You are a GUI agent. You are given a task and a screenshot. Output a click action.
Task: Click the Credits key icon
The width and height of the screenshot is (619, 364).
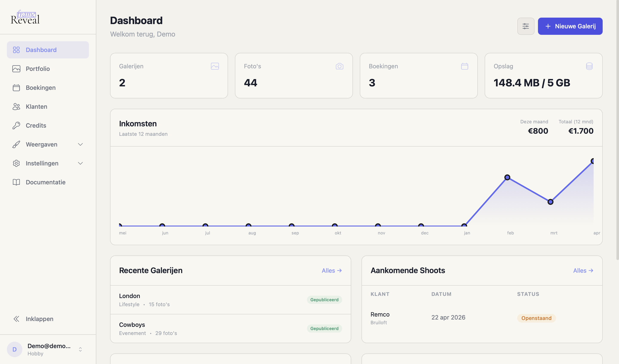pyautogui.click(x=16, y=125)
